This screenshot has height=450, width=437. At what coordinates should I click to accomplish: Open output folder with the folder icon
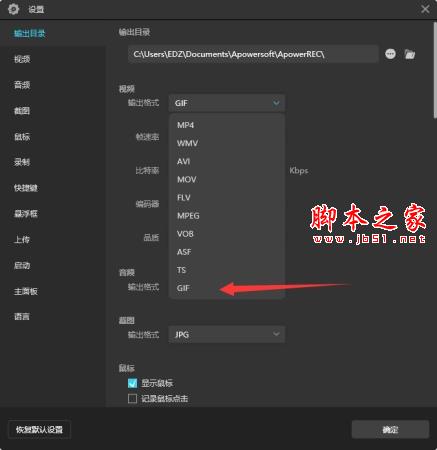[410, 54]
